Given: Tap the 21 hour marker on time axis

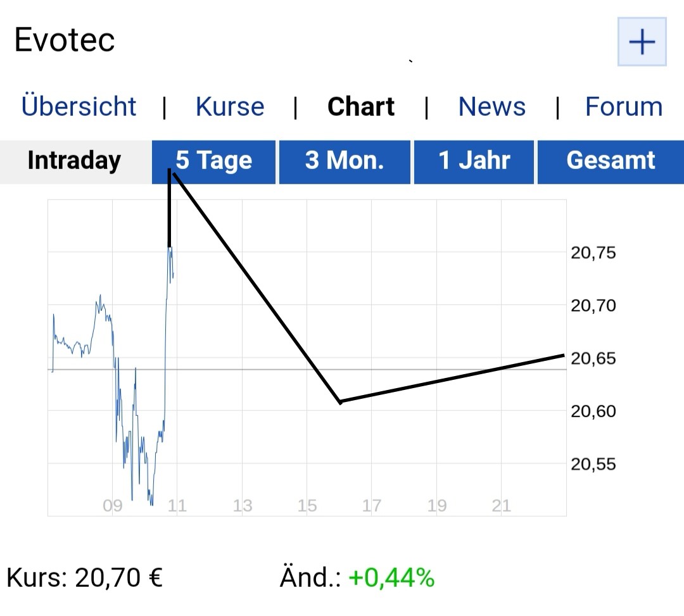Looking at the screenshot, I should point(501,506).
